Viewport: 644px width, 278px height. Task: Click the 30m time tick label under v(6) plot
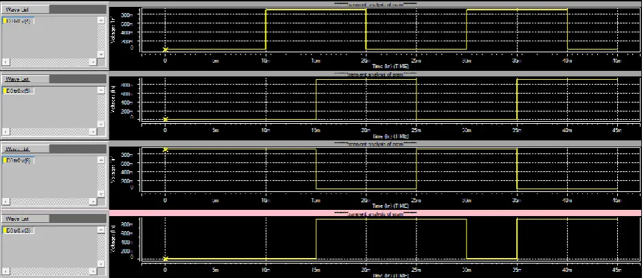pyautogui.click(x=467, y=200)
